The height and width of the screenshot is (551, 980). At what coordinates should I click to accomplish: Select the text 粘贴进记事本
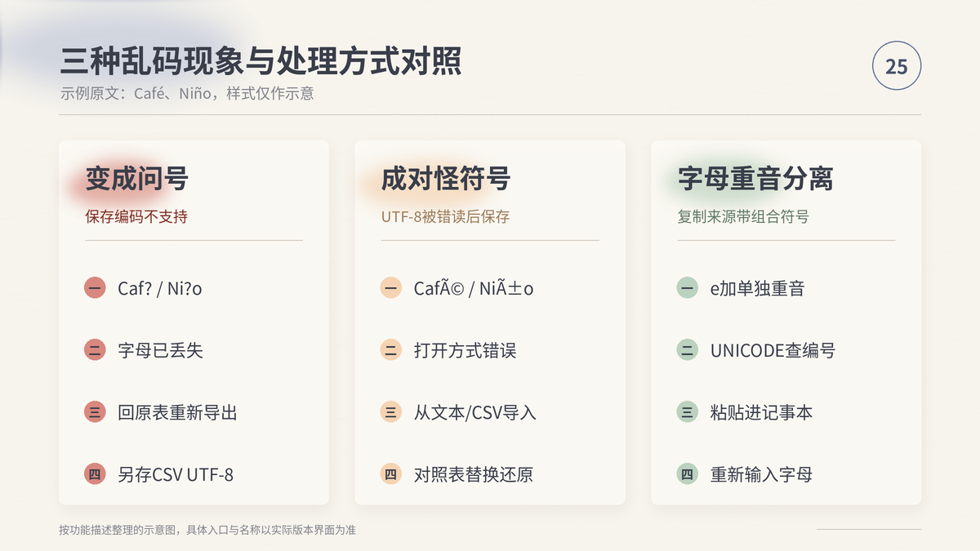(x=762, y=412)
